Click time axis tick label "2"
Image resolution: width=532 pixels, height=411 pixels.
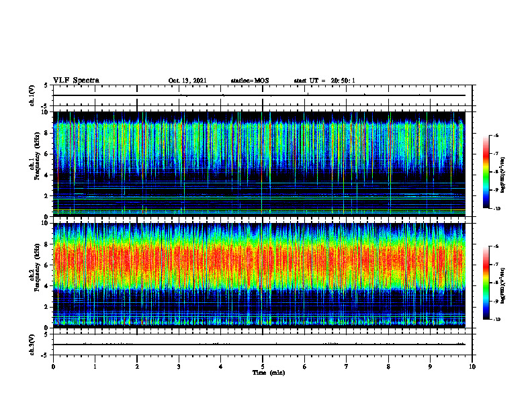click(137, 367)
